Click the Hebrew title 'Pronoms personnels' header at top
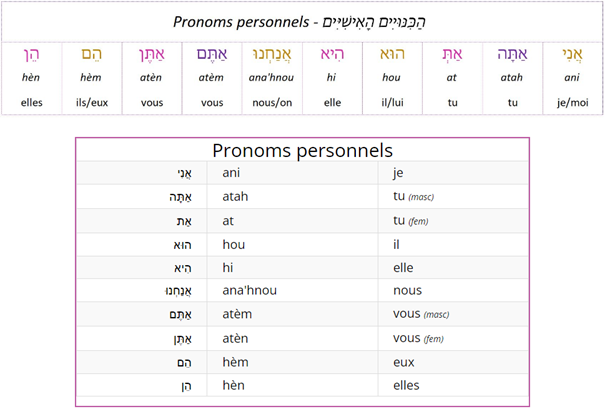This screenshot has width=605, height=409. click(302, 20)
